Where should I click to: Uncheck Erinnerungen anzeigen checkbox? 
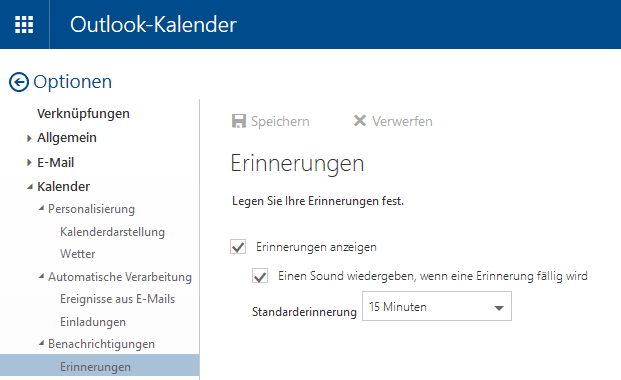point(238,246)
